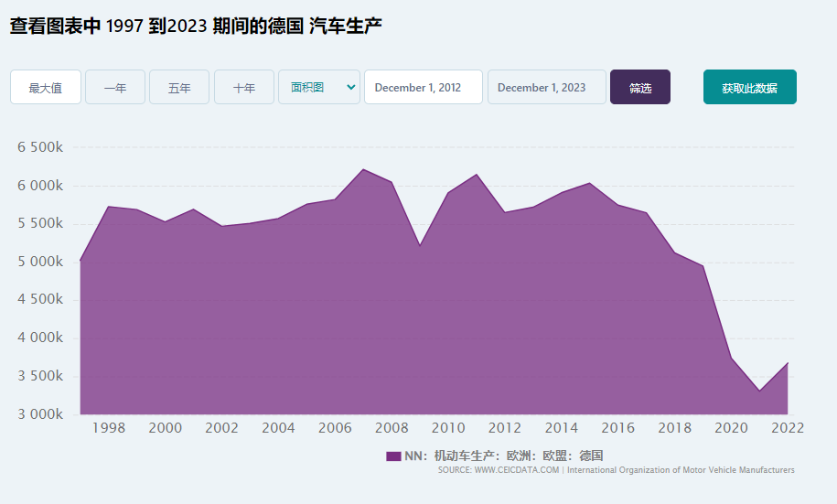Viewport: 837px width, 504px height.
Task: Click the x-axis label 2010
Action: pyautogui.click(x=448, y=428)
